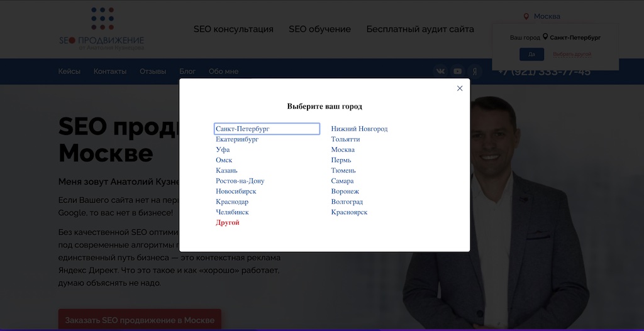
Task: Click the red Другой option
Action: (x=228, y=223)
